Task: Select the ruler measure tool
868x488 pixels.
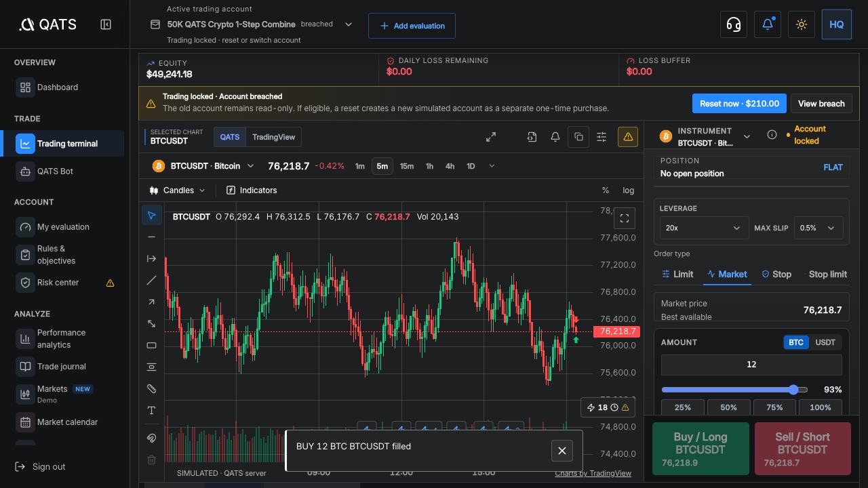Action: coord(152,389)
